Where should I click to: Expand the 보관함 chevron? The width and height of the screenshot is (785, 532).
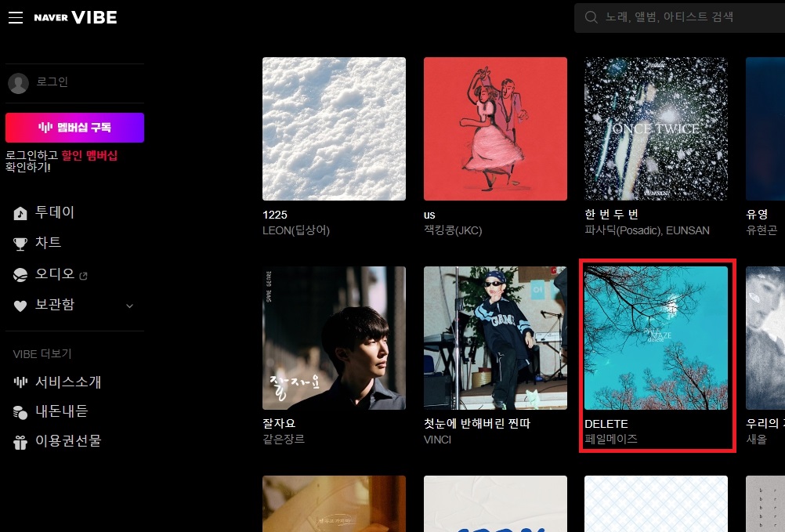130,306
